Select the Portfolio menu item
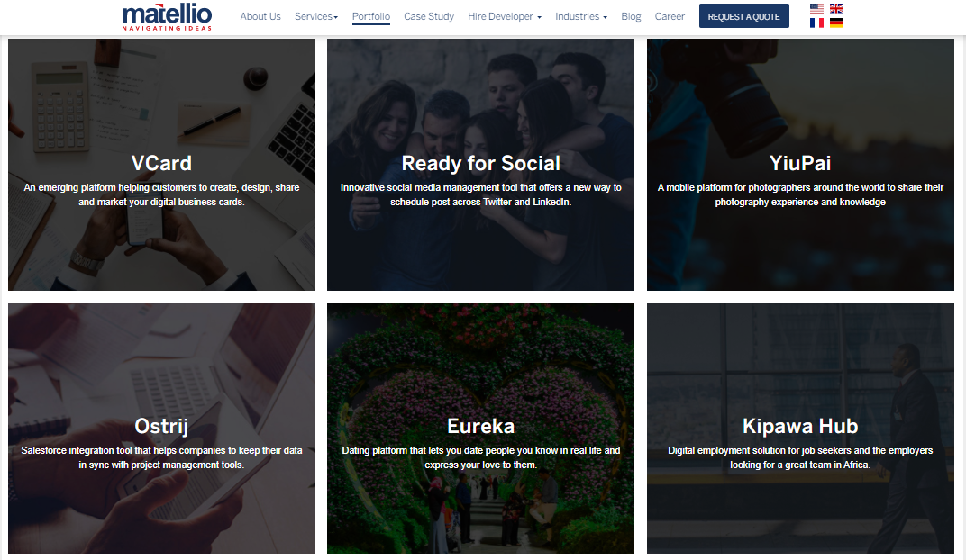The height and width of the screenshot is (560, 966). pyautogui.click(x=370, y=15)
